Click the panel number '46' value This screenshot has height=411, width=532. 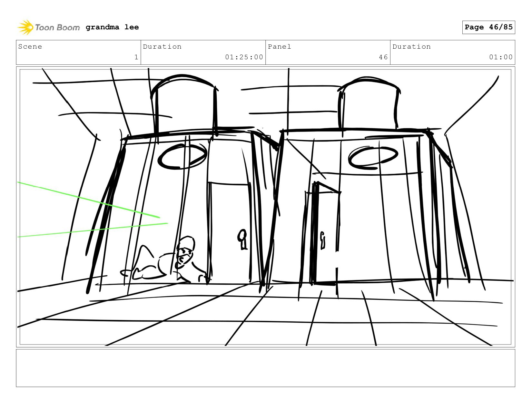click(x=383, y=57)
